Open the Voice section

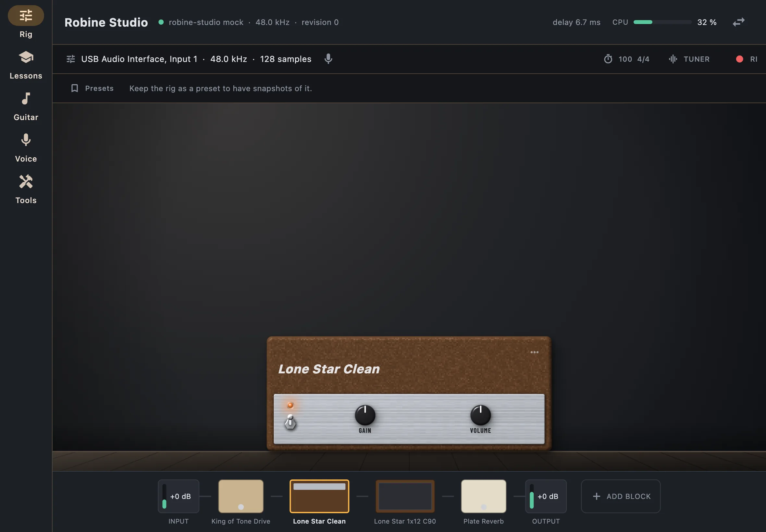pyautogui.click(x=26, y=148)
